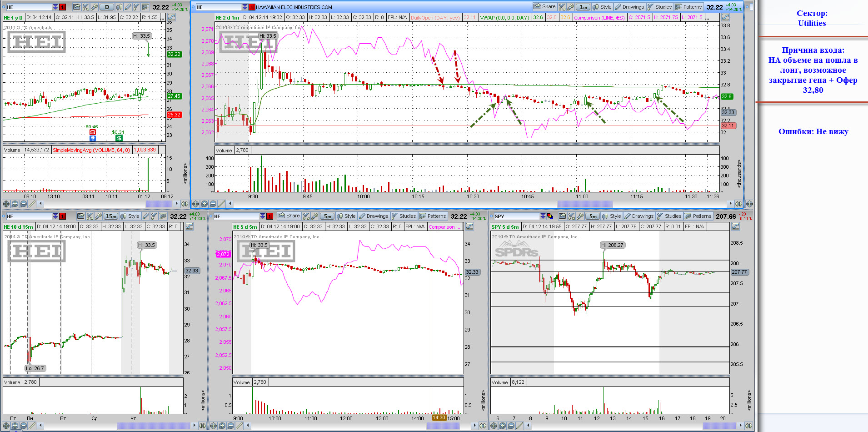
Task: Open D timeframe selector on daily chart
Action: tap(107, 7)
